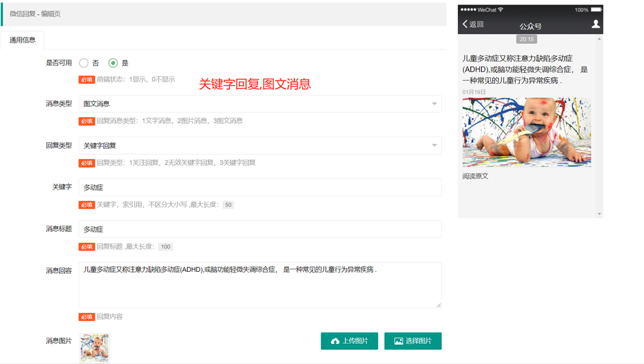
Task: Click the 01月19日 date in preview
Action: pos(474,92)
